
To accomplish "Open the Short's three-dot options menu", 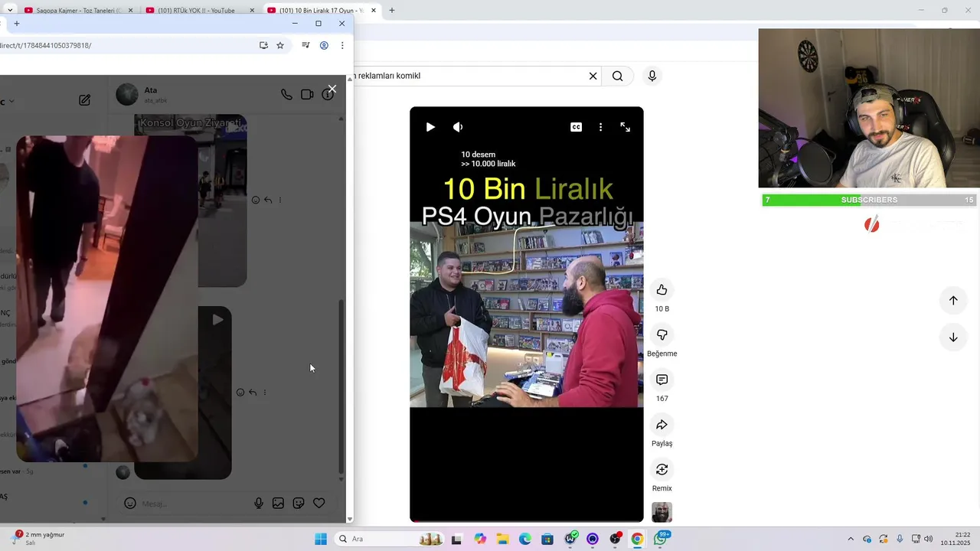I will pos(601,127).
